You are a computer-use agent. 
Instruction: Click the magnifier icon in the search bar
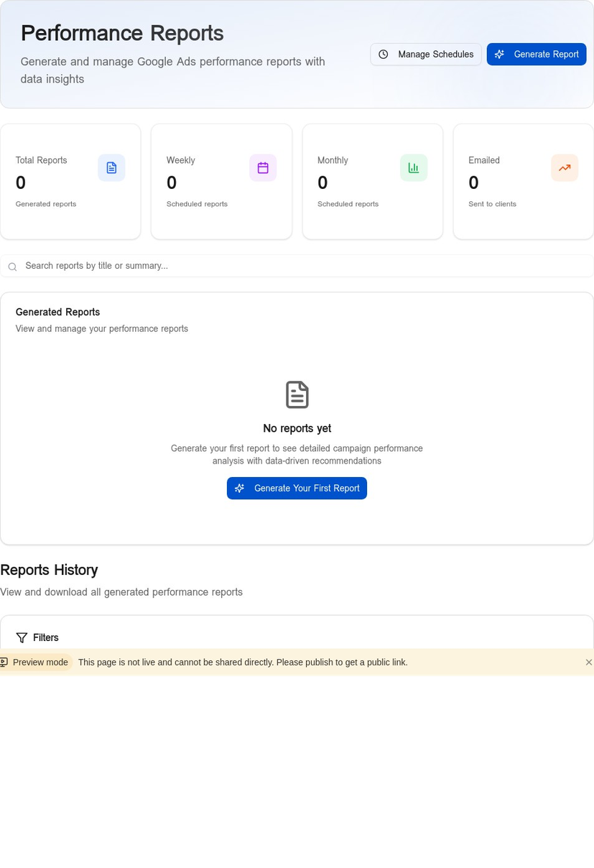(x=12, y=267)
